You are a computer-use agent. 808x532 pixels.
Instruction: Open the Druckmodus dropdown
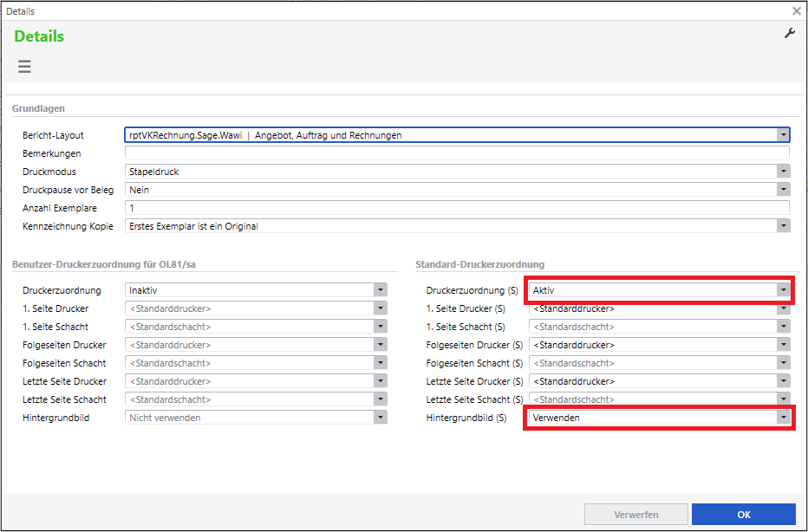pos(783,172)
